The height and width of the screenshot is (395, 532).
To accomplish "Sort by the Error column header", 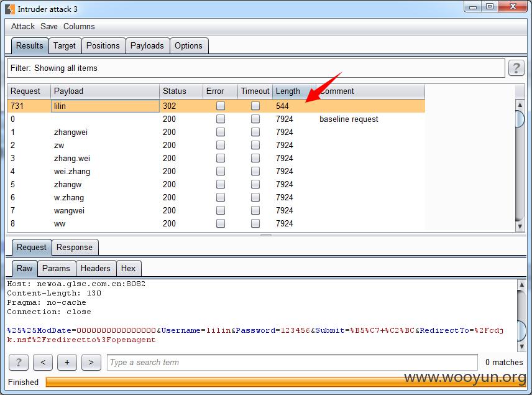I will [x=220, y=91].
